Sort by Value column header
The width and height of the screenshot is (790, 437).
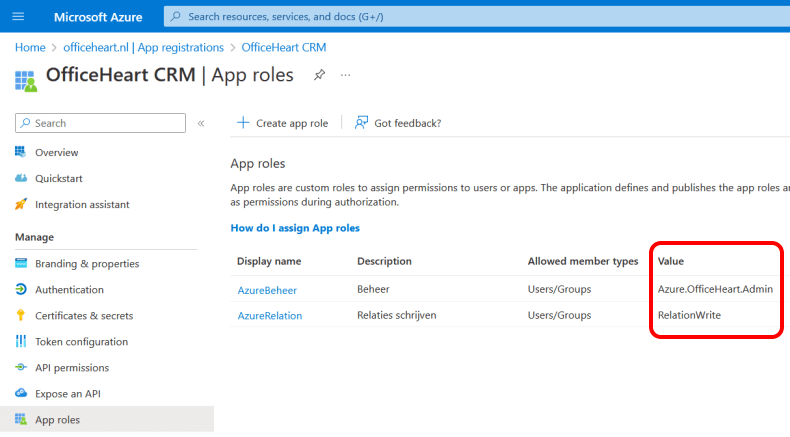[x=671, y=261]
